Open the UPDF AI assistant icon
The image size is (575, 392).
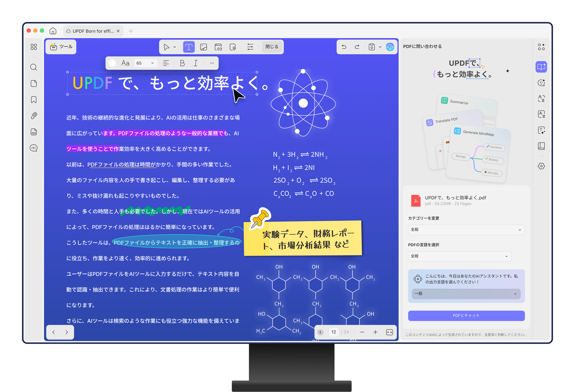pyautogui.click(x=390, y=47)
